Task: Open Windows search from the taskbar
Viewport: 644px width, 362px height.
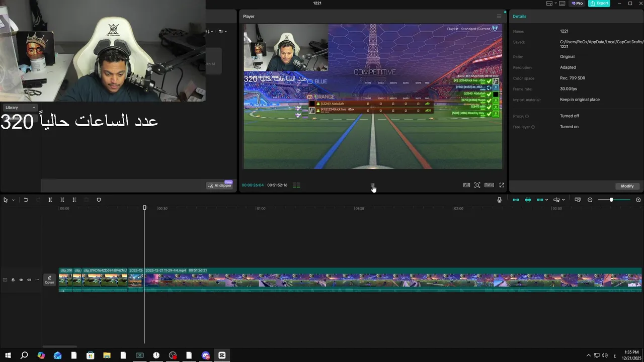Action: (24, 355)
